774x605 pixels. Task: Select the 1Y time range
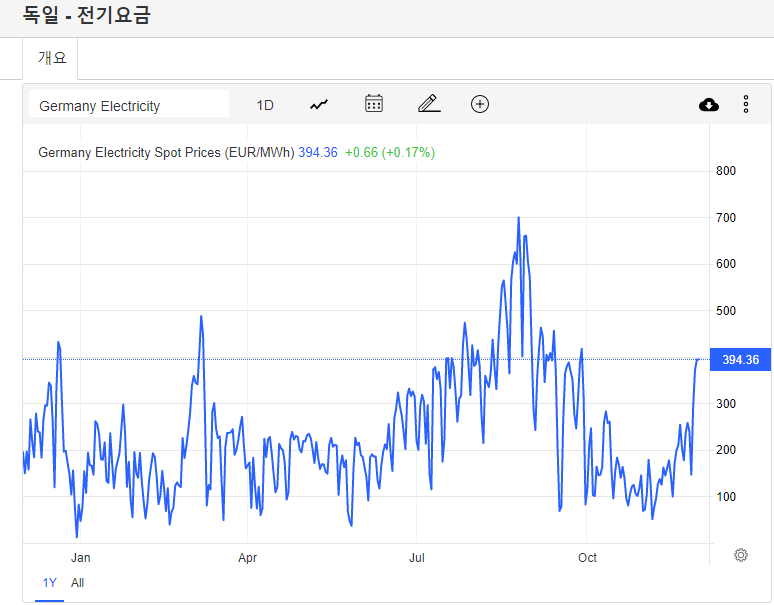pyautogui.click(x=49, y=583)
